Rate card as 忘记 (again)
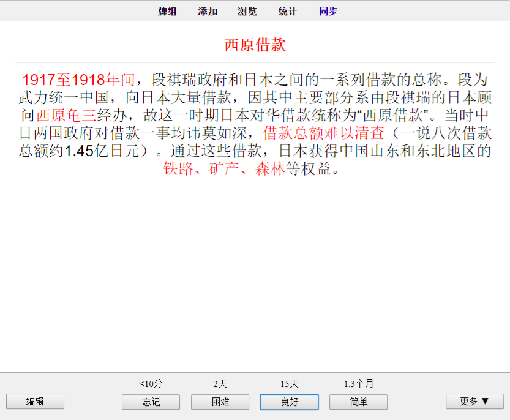The height and width of the screenshot is (420, 510). click(151, 402)
